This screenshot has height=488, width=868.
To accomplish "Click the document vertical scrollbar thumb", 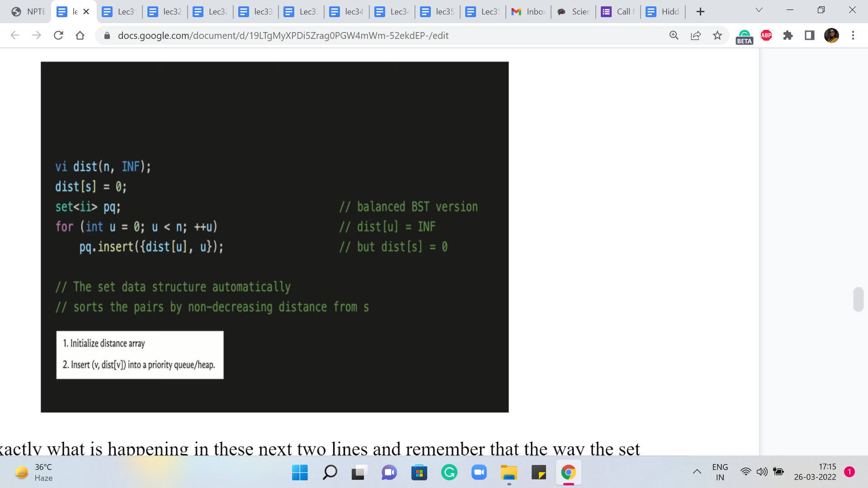I will [x=858, y=299].
